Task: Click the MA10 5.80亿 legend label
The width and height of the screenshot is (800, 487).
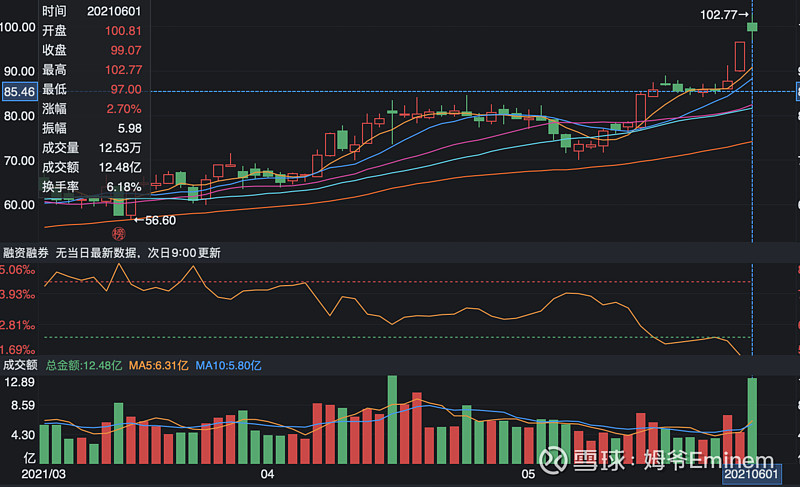Action: coord(228,366)
